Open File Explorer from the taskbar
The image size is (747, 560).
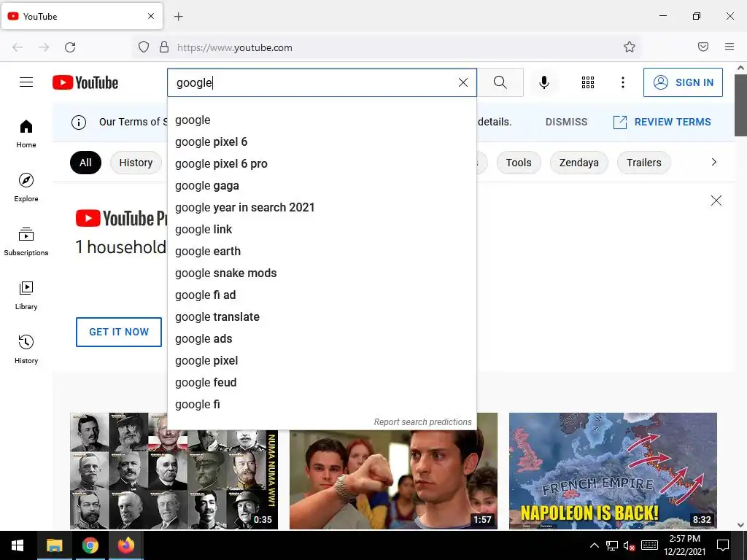coord(54,545)
